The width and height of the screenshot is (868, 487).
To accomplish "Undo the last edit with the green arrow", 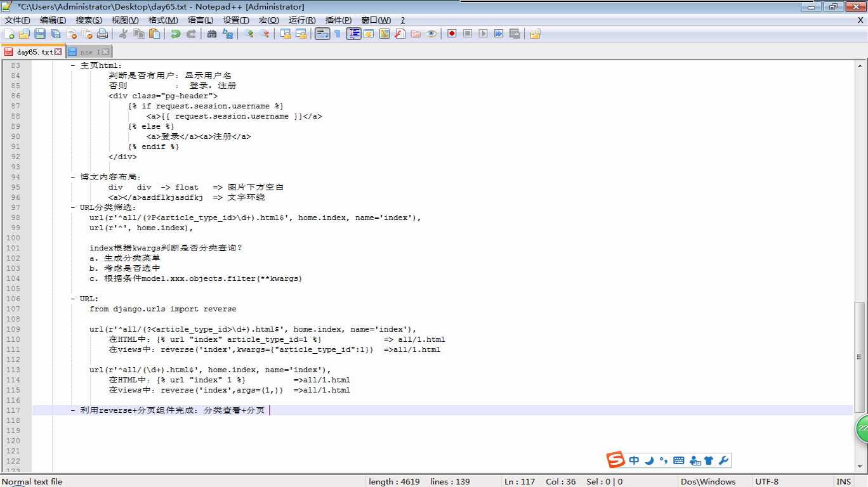I will coord(176,34).
